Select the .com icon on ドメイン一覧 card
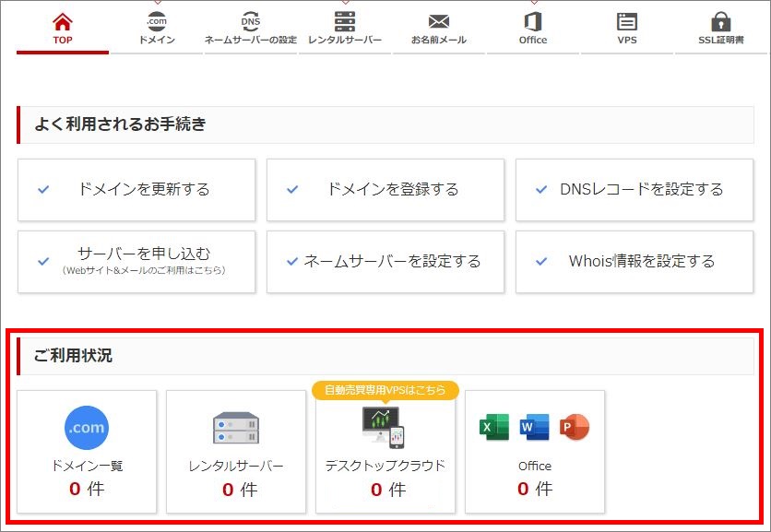Viewport: 771px width, 532px height. coord(86,427)
